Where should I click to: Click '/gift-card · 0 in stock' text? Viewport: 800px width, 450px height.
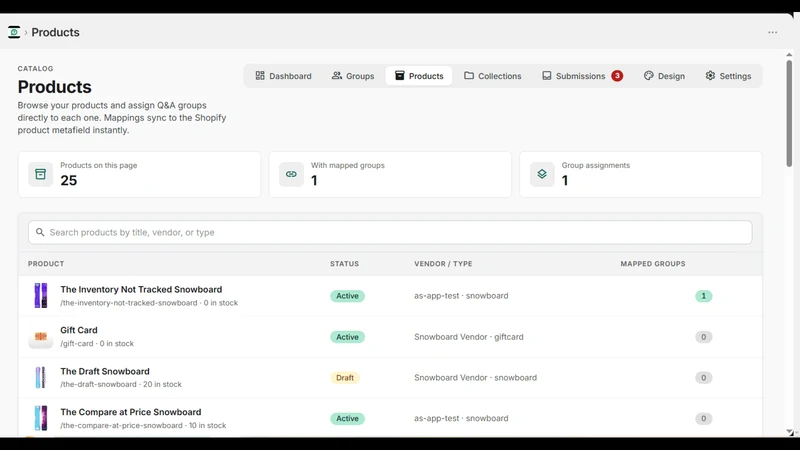[97, 343]
